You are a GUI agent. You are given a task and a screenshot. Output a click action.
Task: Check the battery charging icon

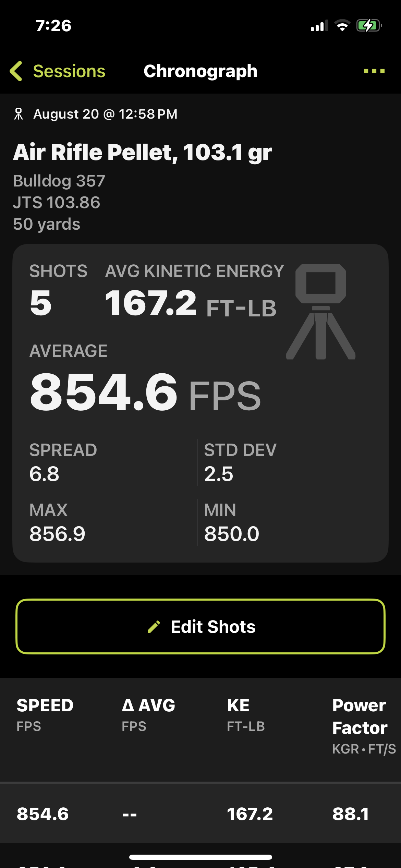(x=369, y=26)
